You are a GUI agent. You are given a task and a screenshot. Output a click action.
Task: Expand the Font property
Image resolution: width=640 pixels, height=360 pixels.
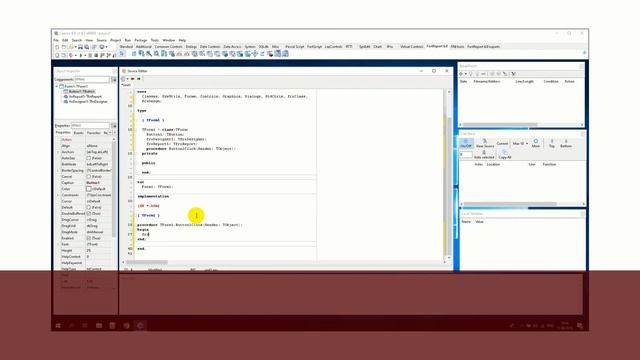click(58, 244)
